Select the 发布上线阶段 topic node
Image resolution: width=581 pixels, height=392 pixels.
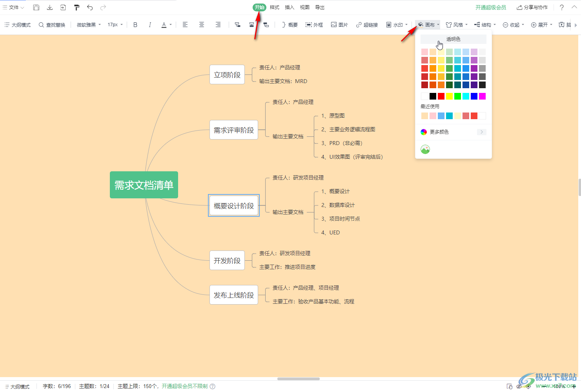pyautogui.click(x=234, y=295)
